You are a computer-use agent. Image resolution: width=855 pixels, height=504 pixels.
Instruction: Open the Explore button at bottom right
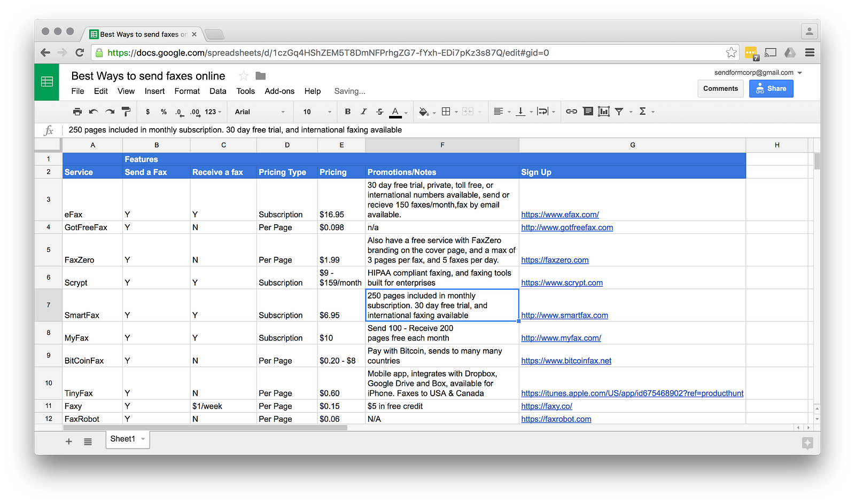pos(807,443)
